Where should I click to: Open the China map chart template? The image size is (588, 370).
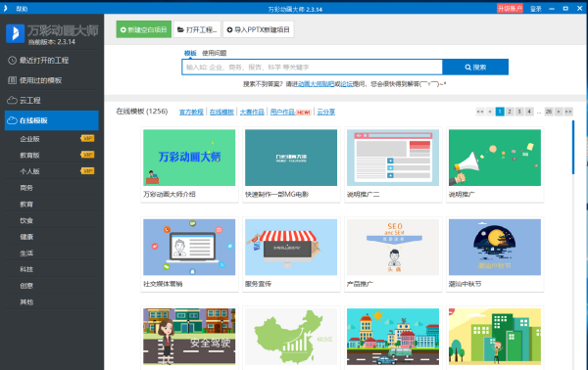pyautogui.click(x=291, y=337)
